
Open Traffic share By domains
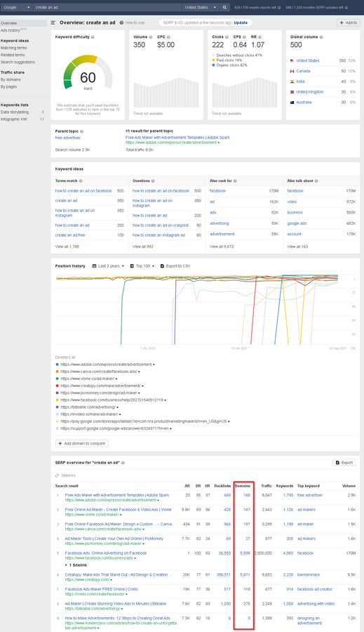pyautogui.click(x=11, y=80)
